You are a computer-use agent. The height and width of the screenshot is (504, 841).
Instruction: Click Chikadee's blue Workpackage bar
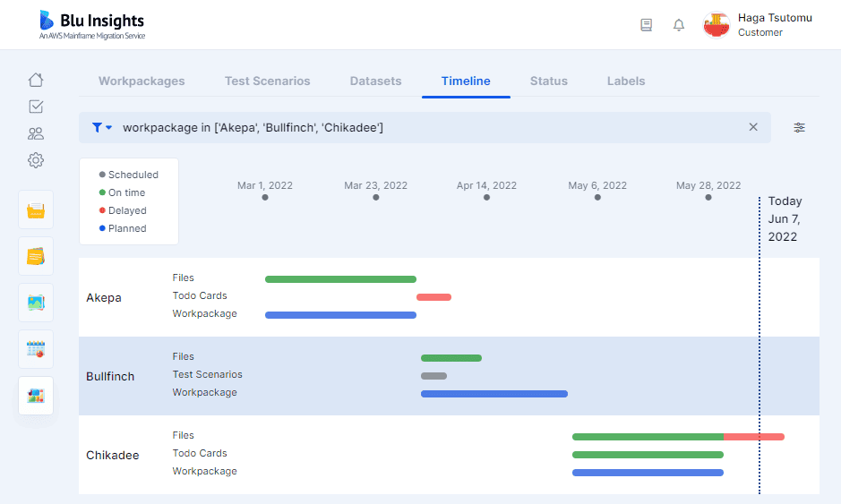pos(648,473)
